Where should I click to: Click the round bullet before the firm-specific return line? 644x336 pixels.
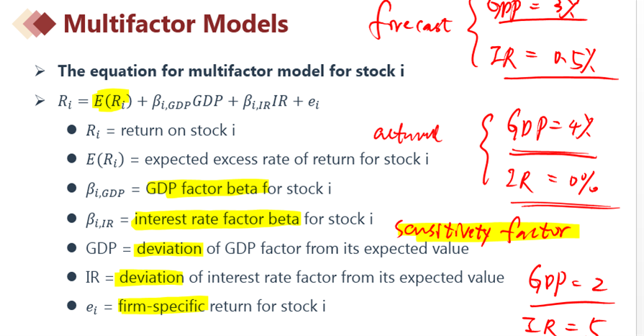coord(72,305)
